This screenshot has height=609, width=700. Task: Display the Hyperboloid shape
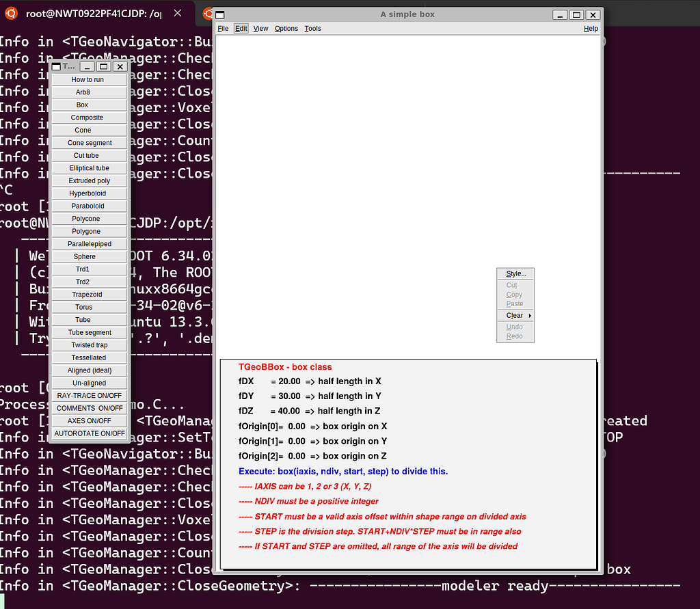[87, 193]
